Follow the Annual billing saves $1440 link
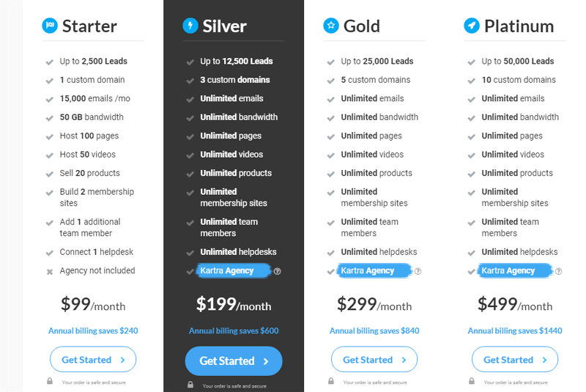Viewport: 586px width, 392px height. (x=515, y=330)
